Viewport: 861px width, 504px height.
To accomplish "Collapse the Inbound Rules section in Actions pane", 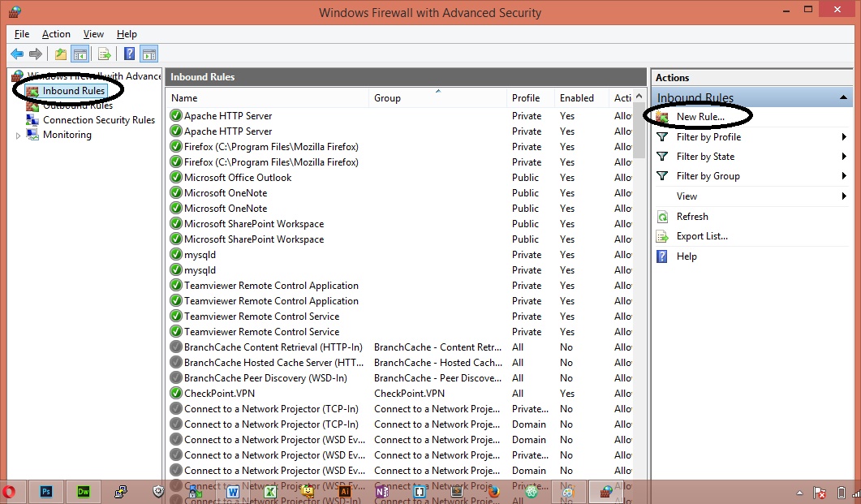I will [x=843, y=97].
